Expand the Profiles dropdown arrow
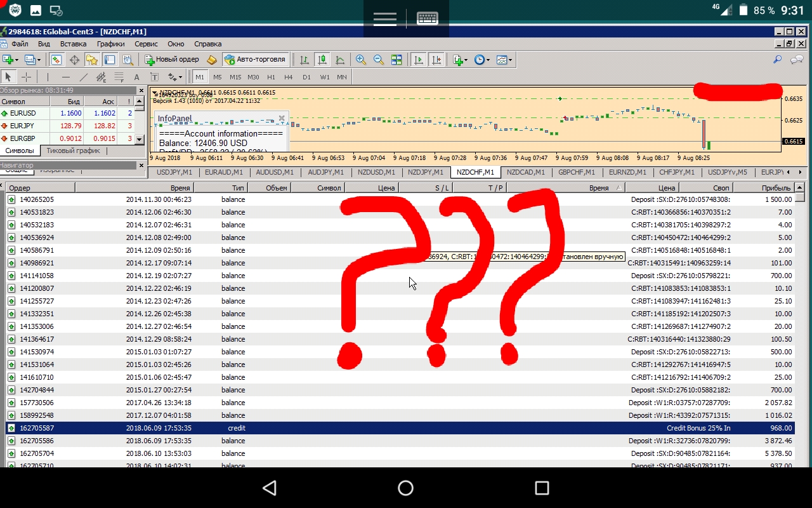Image resolution: width=812 pixels, height=508 pixels. point(39,60)
